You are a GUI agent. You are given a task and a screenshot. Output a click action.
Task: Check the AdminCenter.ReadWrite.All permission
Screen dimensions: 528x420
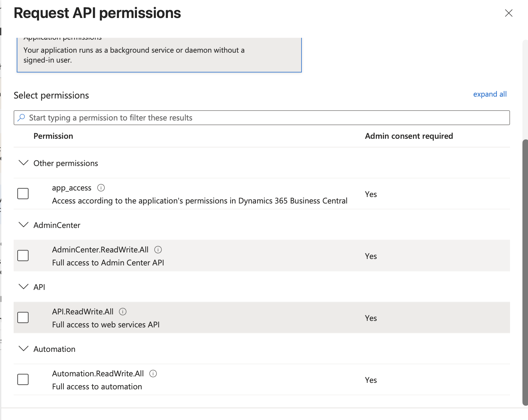23,256
